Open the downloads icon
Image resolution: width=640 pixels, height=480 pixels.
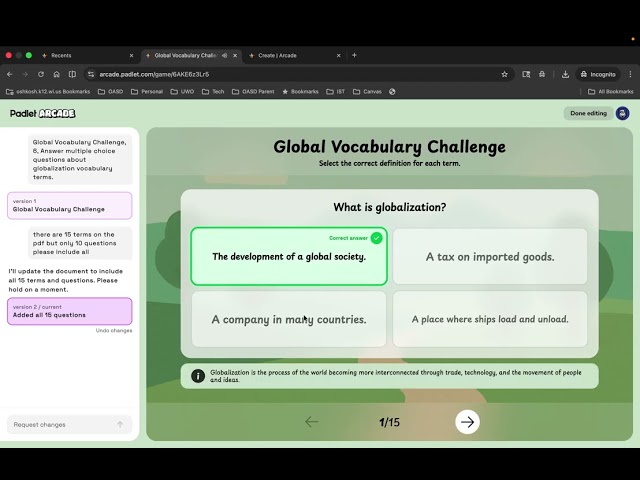[x=565, y=74]
